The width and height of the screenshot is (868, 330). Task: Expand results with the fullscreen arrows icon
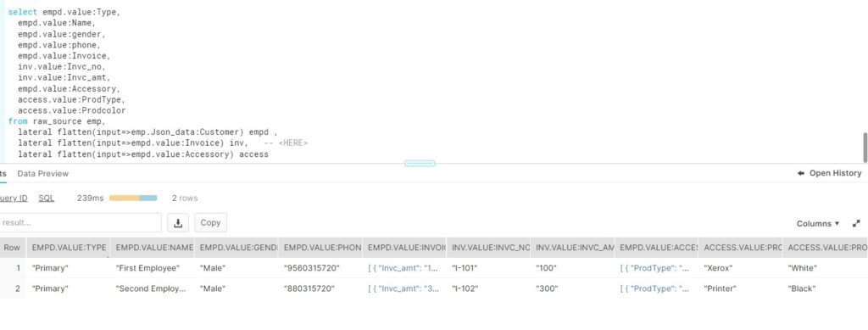(x=856, y=224)
